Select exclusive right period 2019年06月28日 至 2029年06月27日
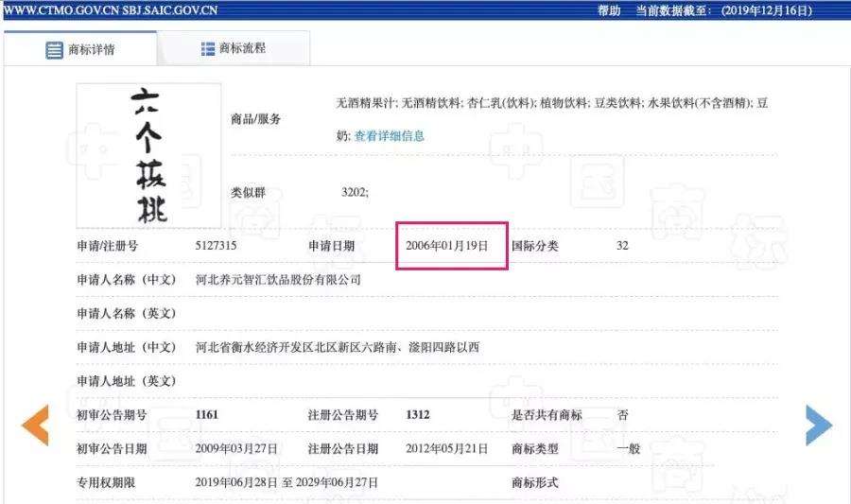Image resolution: width=851 pixels, height=504 pixels. click(x=287, y=482)
